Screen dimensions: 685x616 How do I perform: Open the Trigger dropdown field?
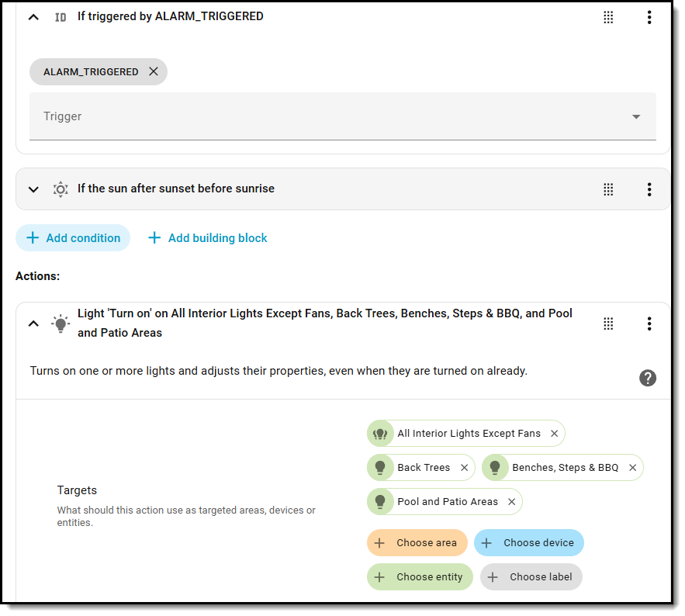[x=342, y=116]
